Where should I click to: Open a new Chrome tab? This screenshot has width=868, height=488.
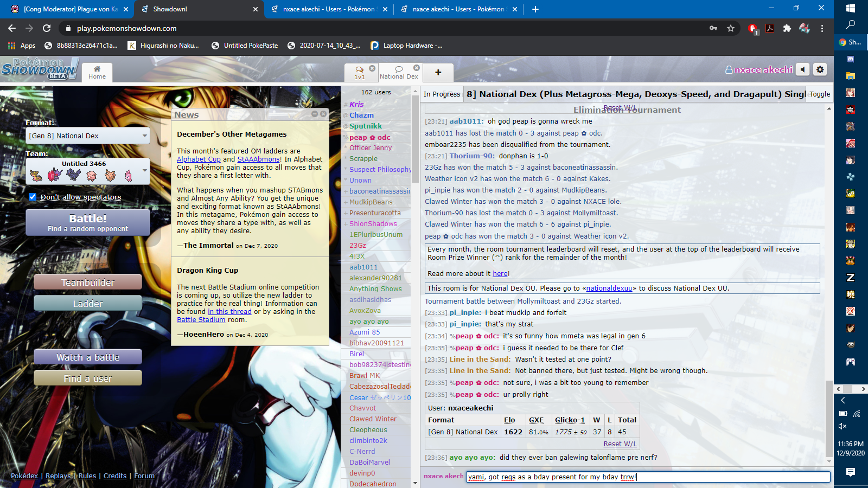pos(535,9)
